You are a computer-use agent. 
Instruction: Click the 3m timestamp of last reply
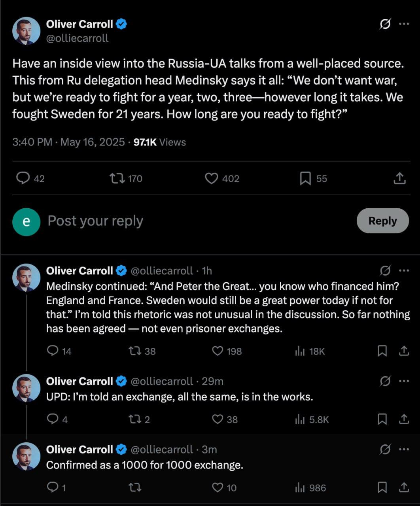(x=209, y=449)
